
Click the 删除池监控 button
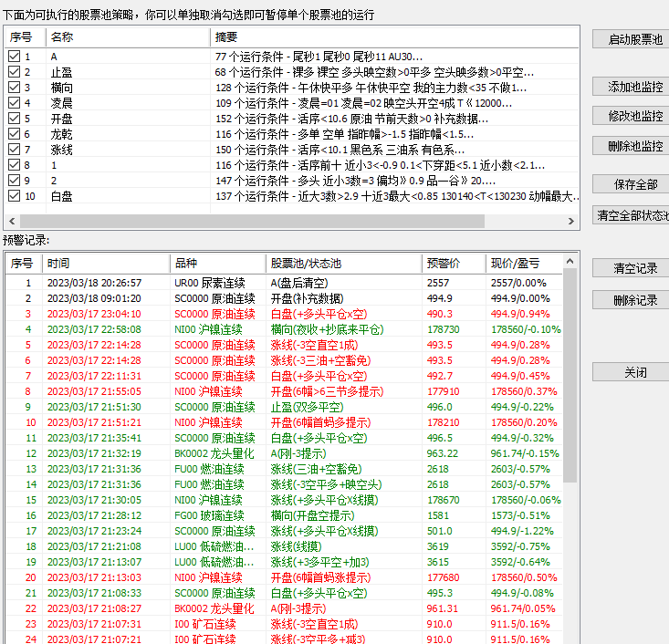click(x=632, y=146)
